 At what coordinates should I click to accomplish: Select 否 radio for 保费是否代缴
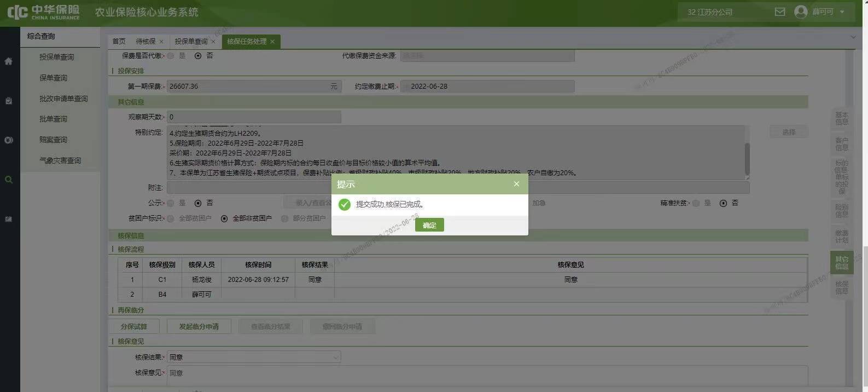[x=198, y=56]
